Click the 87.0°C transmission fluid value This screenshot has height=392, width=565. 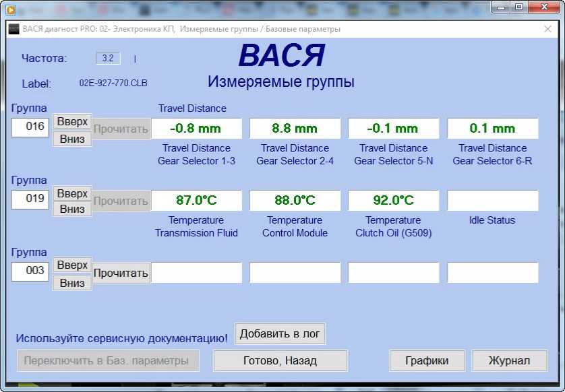click(196, 201)
